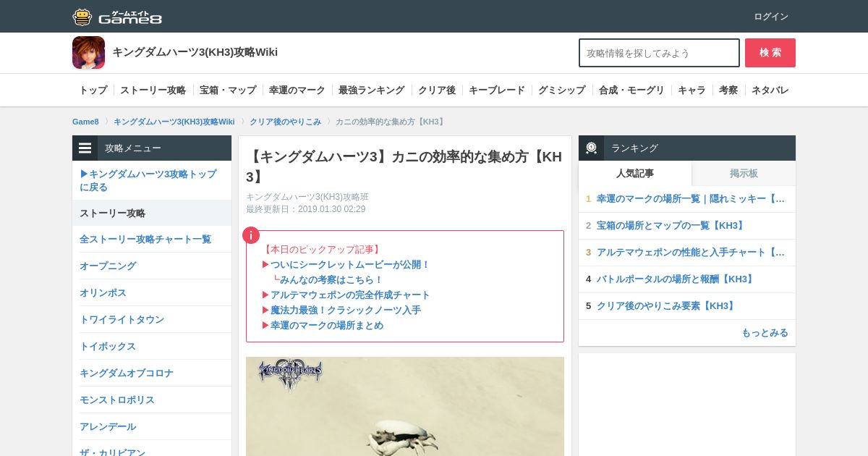868x456 pixels.
Task: Click 魔法力最強！クラシックノーツ入手 link
Action: point(346,311)
